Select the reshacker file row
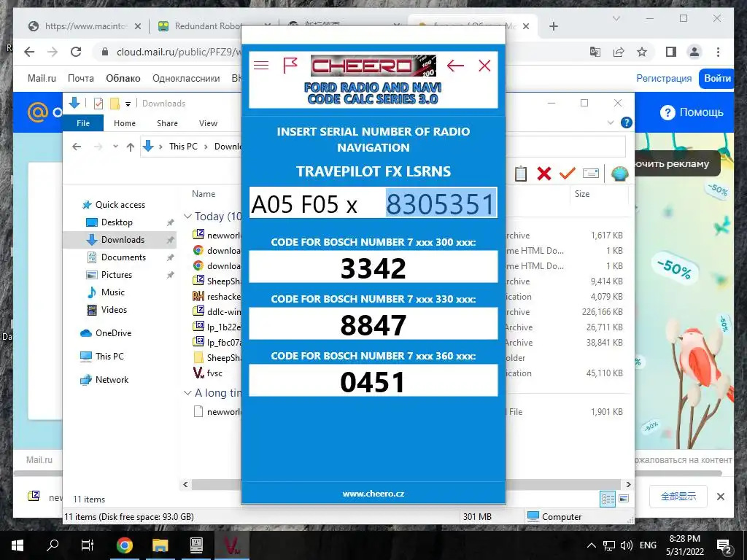747x560 pixels. click(x=223, y=297)
